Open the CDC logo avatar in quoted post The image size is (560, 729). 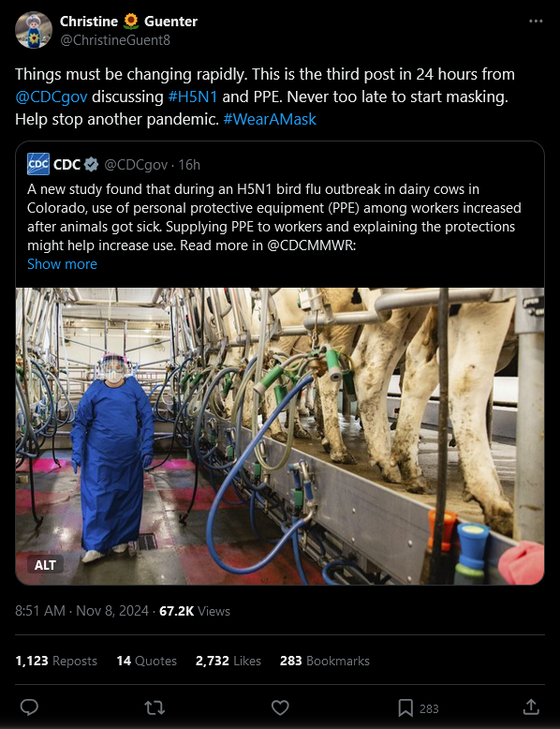[x=38, y=164]
